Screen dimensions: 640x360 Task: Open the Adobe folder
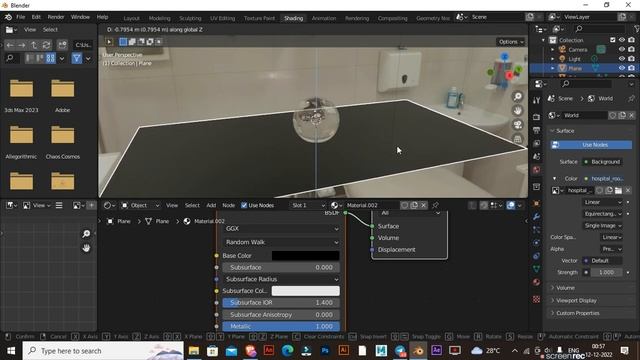coord(62,96)
